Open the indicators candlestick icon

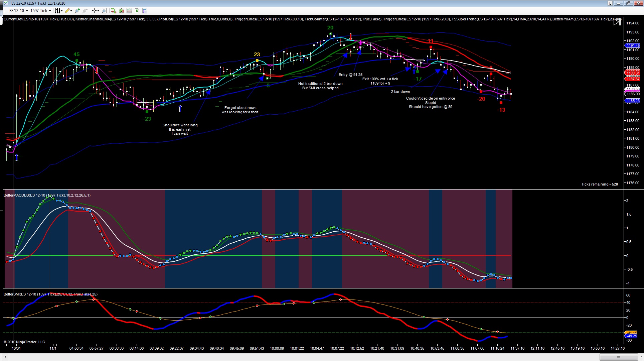121,11
